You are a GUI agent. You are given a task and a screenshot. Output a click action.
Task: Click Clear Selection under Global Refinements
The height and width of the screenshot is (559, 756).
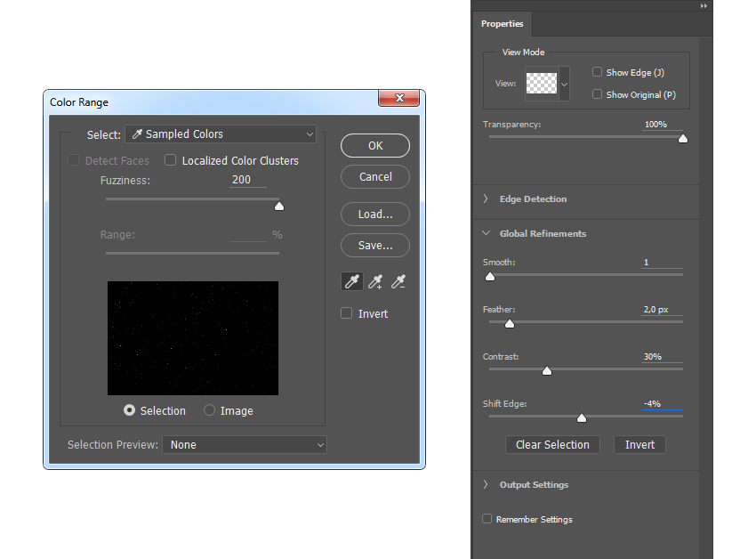[x=552, y=444]
